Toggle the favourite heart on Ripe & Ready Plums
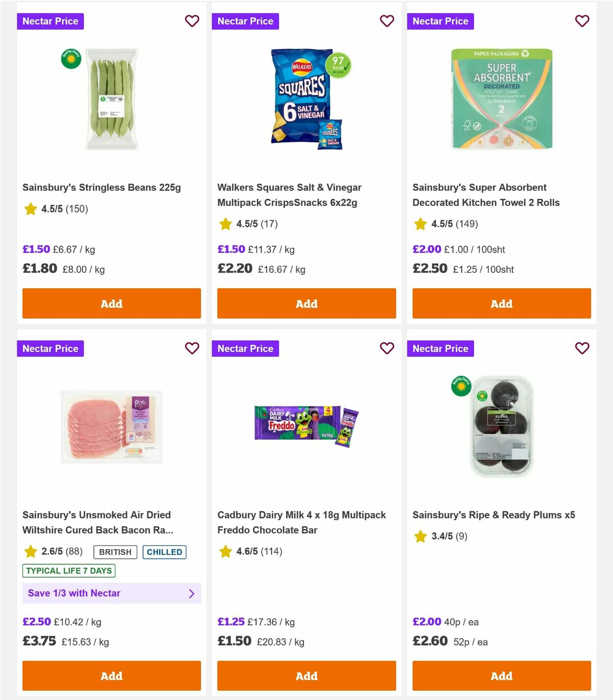 [x=582, y=348]
